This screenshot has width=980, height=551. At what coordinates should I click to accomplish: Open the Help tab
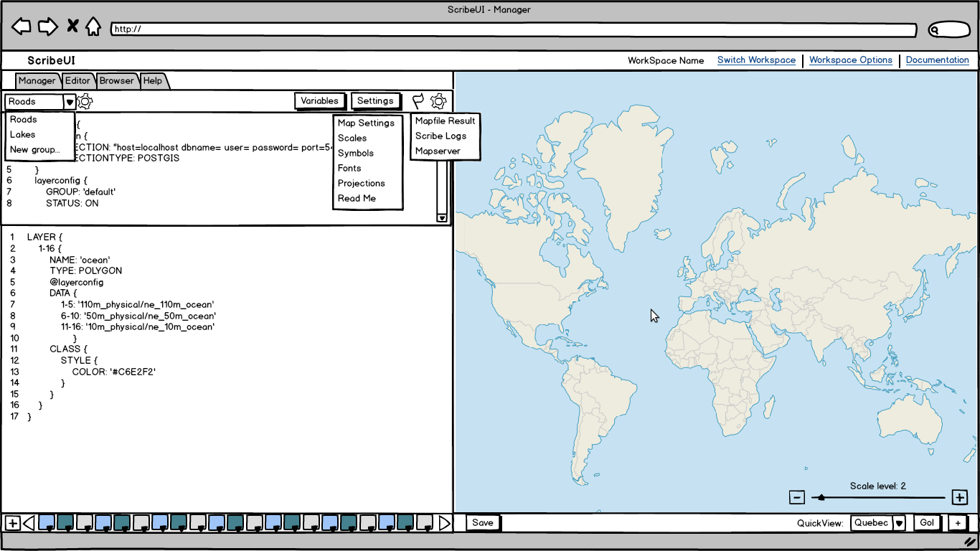[x=153, y=80]
